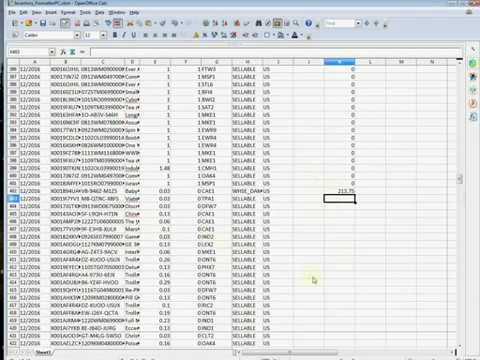
Task: Open the sidebar Functions deck icon
Action: (473, 117)
